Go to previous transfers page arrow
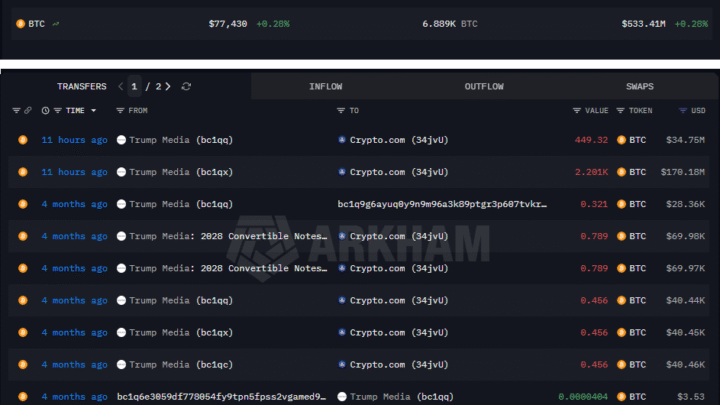The image size is (720, 405). coord(121,86)
